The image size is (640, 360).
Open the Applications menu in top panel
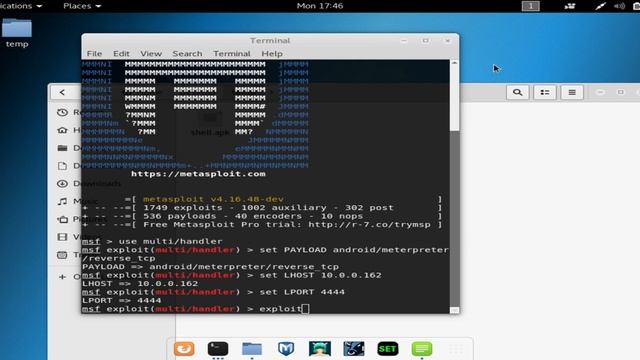[x=21, y=6]
